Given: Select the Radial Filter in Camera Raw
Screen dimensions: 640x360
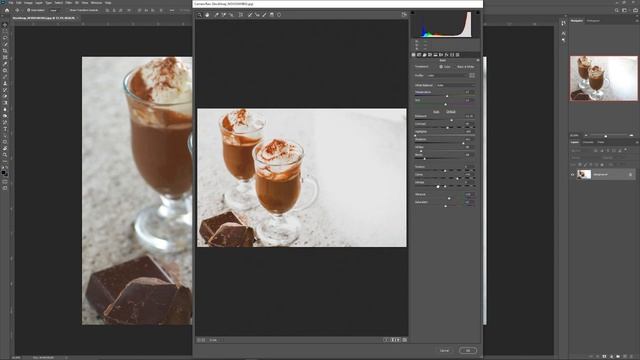Looking at the screenshot, I should click(279, 15).
